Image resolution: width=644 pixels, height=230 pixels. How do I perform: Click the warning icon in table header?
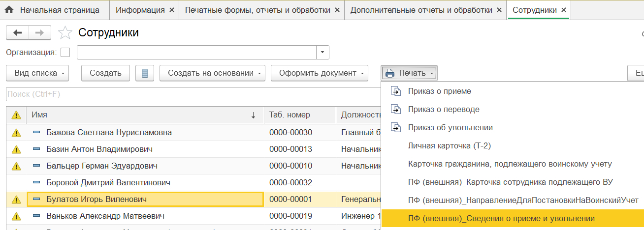tap(16, 115)
